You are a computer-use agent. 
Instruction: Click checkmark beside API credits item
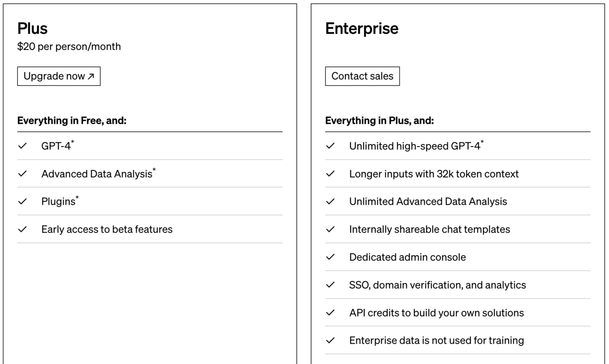tap(330, 313)
